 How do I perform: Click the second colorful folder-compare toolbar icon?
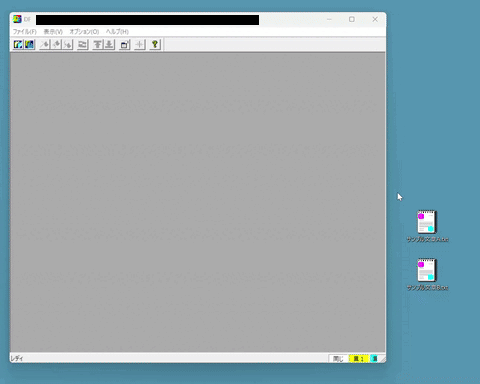(29, 44)
